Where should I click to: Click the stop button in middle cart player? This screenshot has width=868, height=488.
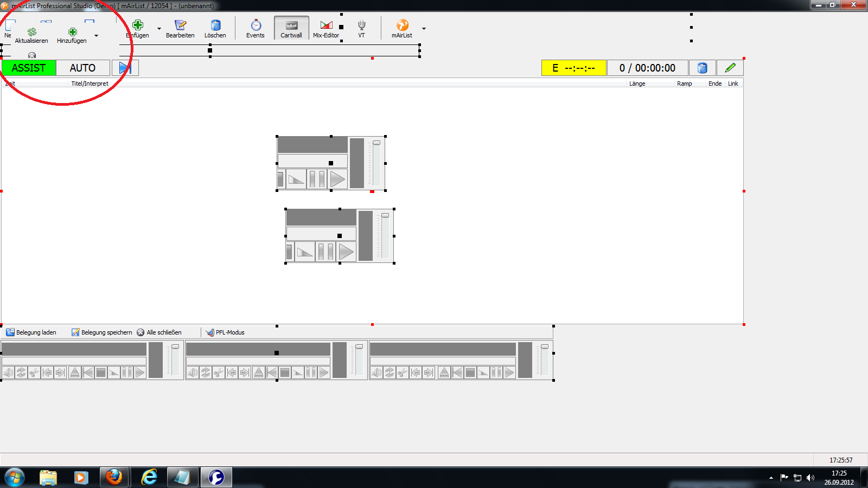[x=285, y=373]
